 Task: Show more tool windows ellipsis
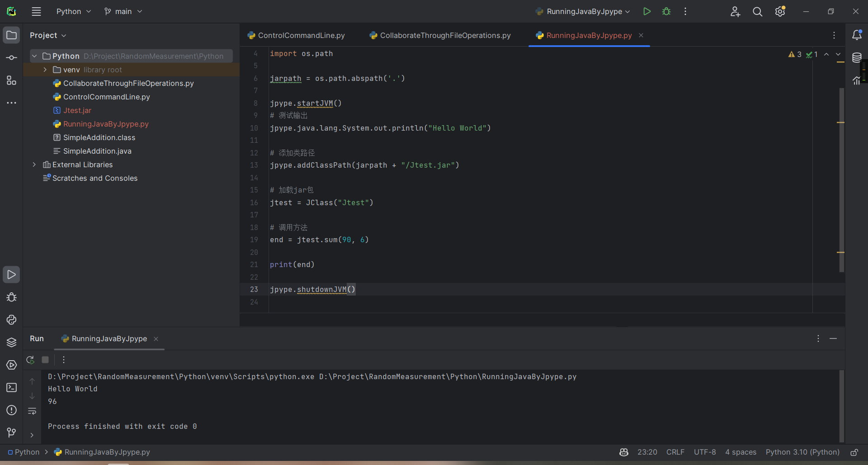tap(11, 103)
